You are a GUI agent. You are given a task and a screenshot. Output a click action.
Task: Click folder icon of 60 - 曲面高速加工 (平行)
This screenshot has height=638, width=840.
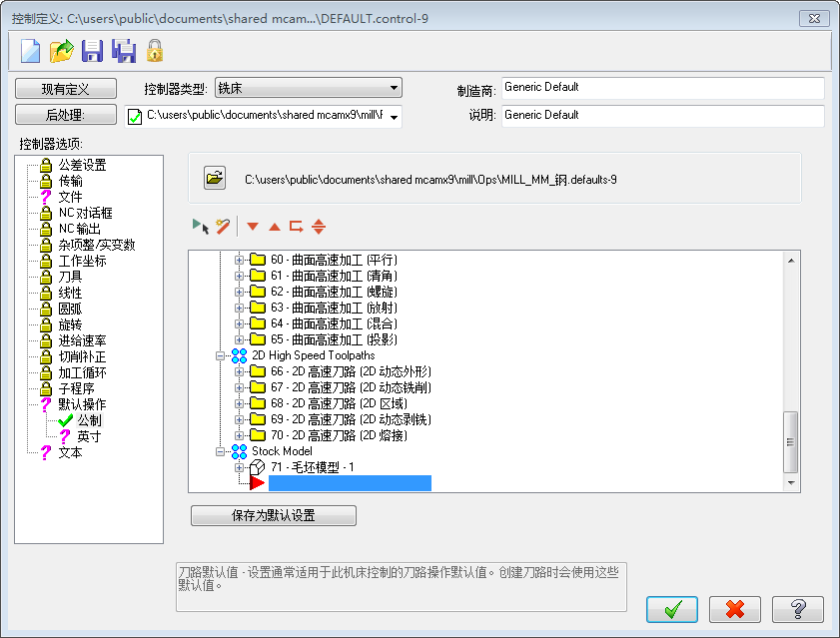259,260
